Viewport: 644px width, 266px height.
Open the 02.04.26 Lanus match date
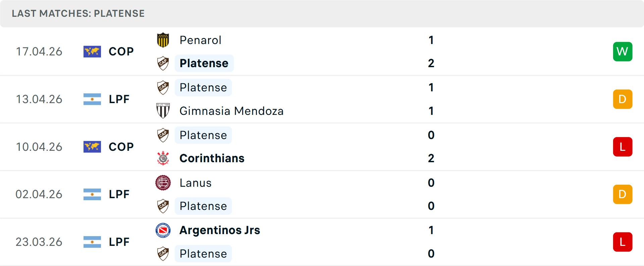pyautogui.click(x=39, y=194)
